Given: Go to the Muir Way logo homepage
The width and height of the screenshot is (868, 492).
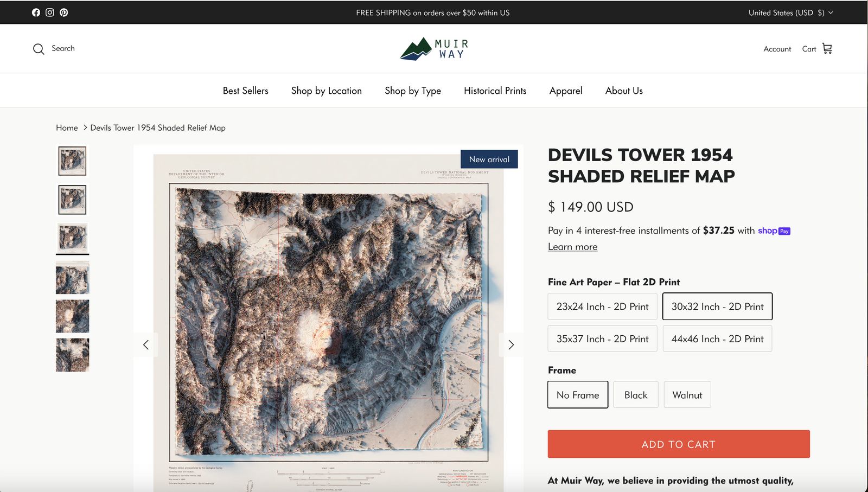Looking at the screenshot, I should 434,49.
